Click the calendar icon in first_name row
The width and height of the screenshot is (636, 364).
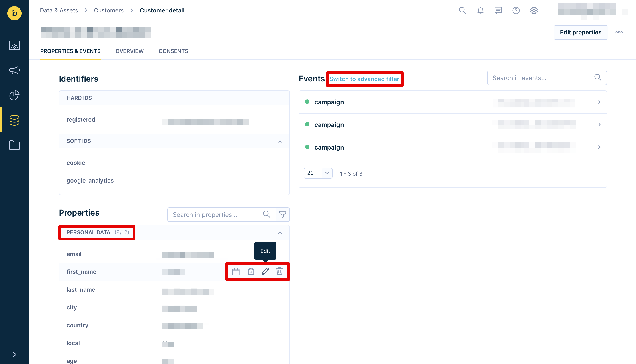pos(236,272)
